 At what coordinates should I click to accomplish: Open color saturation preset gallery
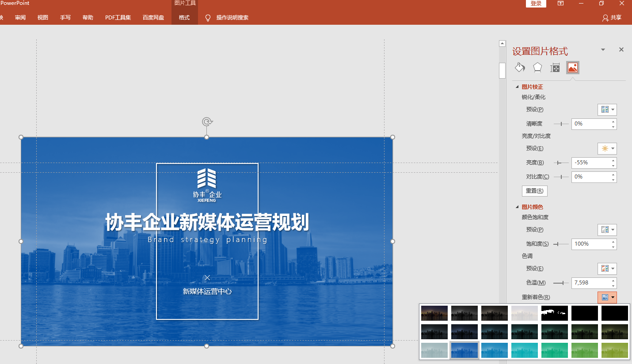[x=607, y=230]
